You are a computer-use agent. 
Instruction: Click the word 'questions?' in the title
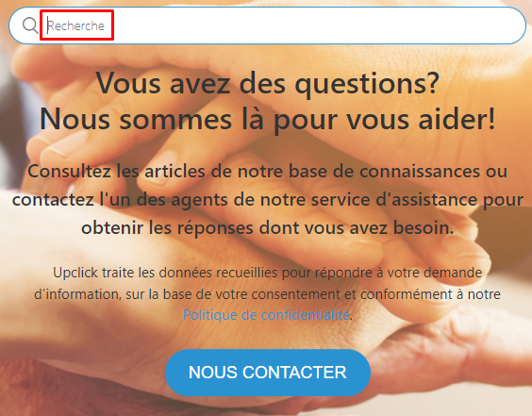(x=367, y=84)
